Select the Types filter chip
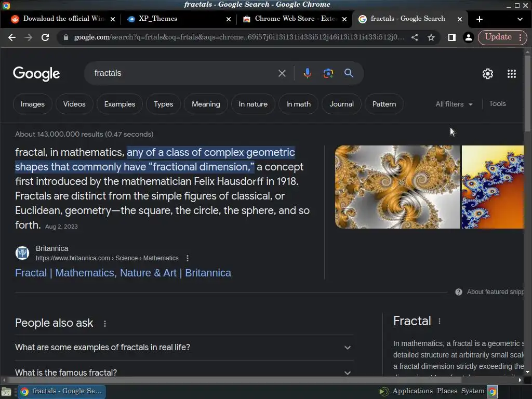Screen dimensions: 532x399 click(164, 104)
